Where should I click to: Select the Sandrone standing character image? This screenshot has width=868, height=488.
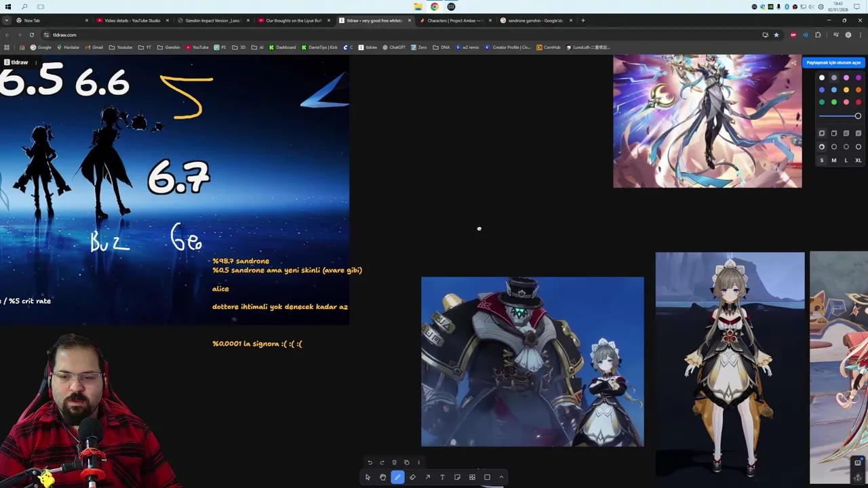[730, 364]
